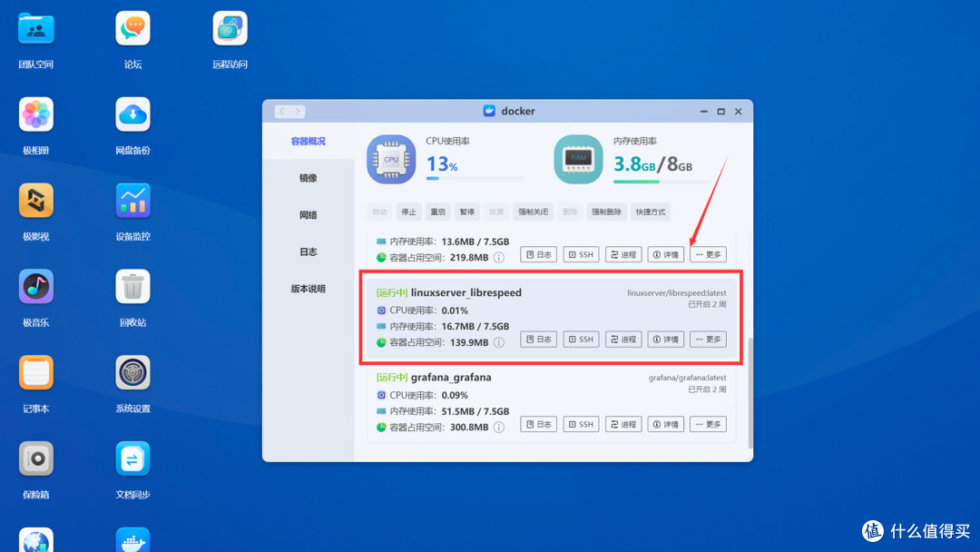Select the linuxserver_librespeed container name
Image resolution: width=980 pixels, height=552 pixels.
click(x=465, y=292)
